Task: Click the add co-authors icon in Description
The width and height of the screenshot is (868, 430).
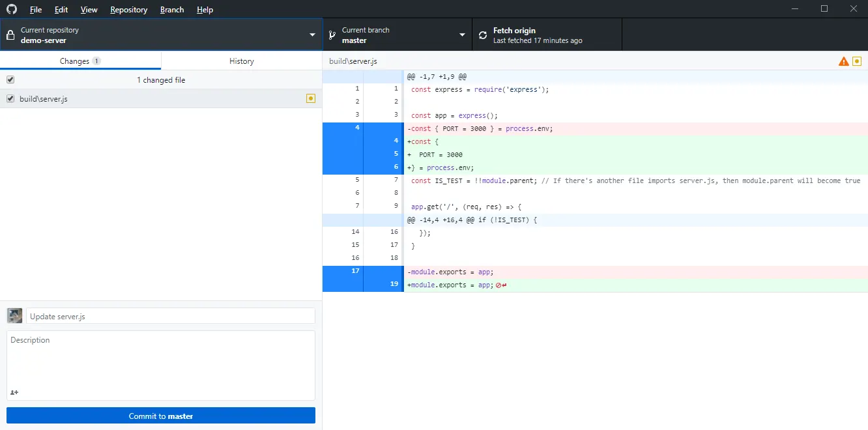Action: pos(14,392)
